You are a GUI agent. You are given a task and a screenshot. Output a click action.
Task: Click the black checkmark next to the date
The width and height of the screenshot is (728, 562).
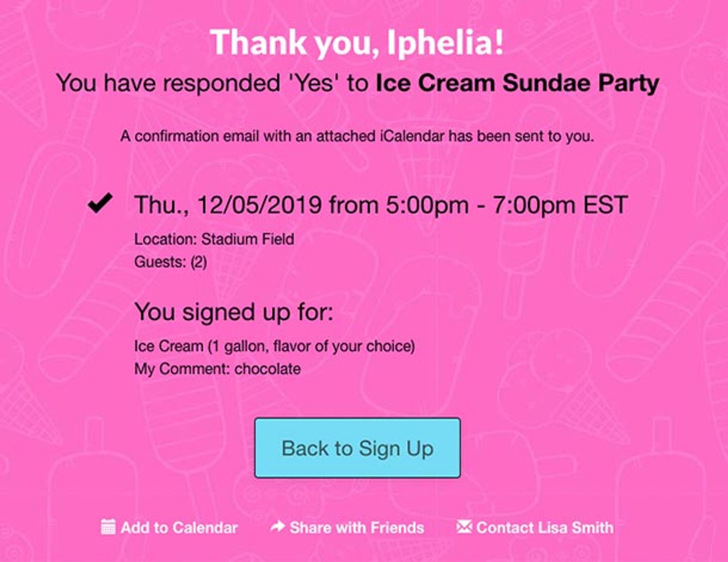[x=100, y=203]
